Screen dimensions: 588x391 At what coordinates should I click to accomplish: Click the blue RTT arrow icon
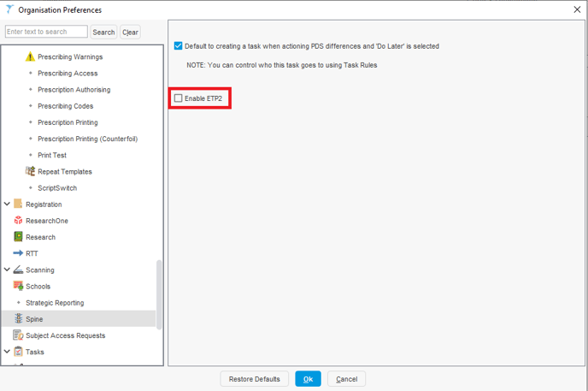18,253
